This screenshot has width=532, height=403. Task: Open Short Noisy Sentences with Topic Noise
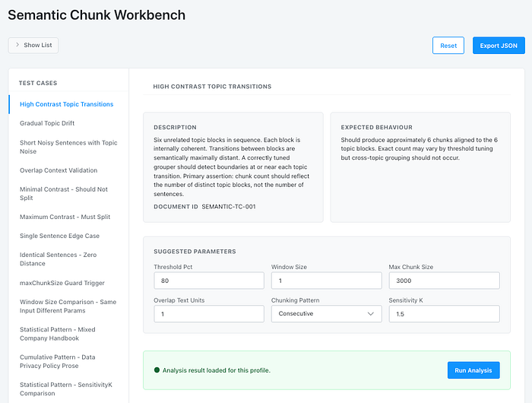tap(68, 147)
